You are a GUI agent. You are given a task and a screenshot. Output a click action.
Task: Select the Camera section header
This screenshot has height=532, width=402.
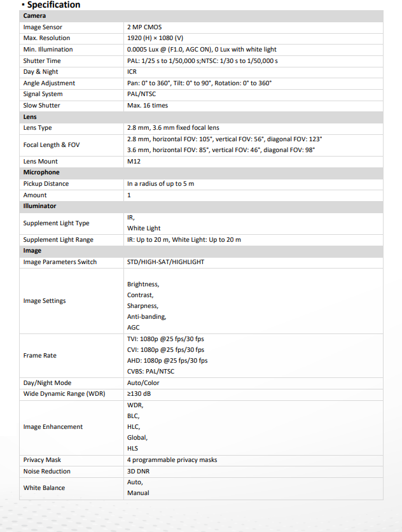[x=202, y=16]
